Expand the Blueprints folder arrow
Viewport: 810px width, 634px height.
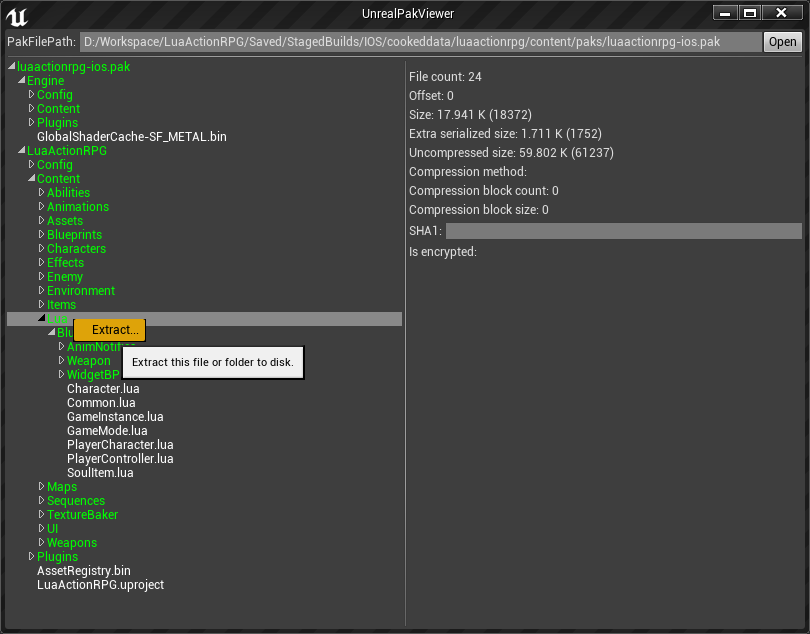pyautogui.click(x=42, y=234)
